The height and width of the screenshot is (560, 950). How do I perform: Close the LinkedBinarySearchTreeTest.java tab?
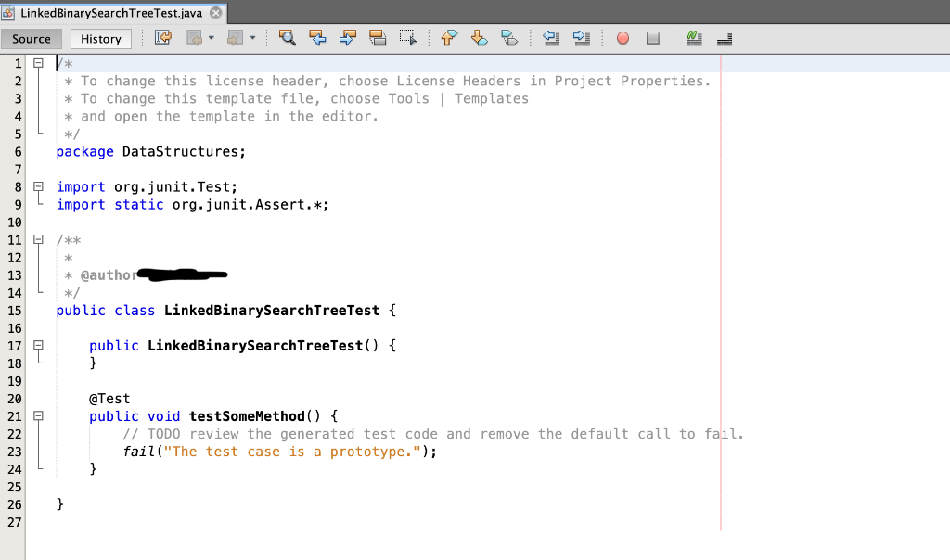tap(215, 13)
